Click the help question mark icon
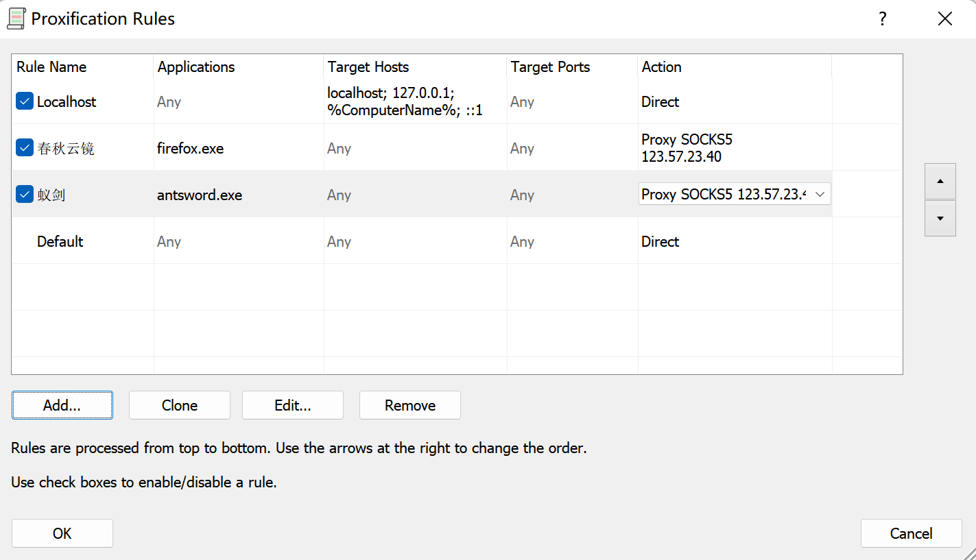The width and height of the screenshot is (976, 560). point(883,19)
